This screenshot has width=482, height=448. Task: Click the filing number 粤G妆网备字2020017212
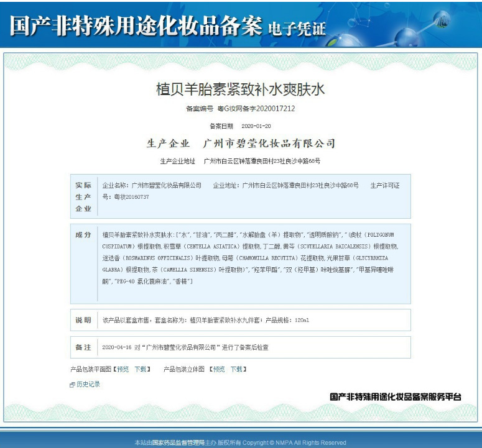pyautogui.click(x=256, y=108)
